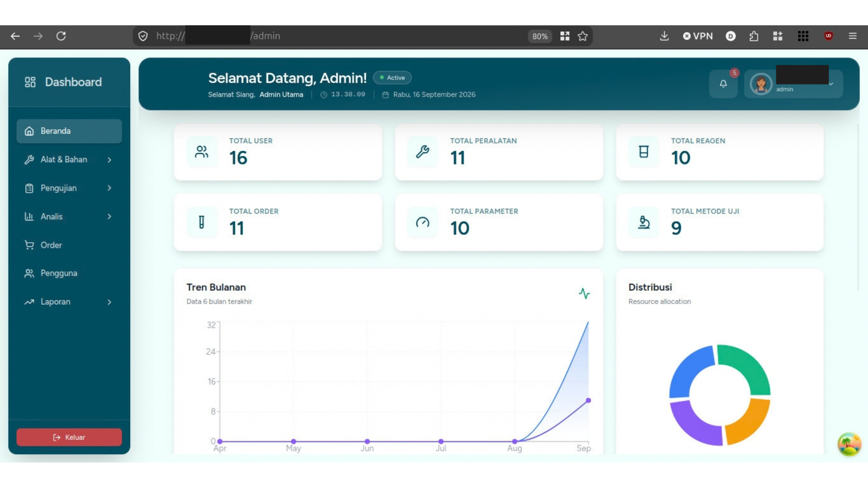
Task: Click the Active status badge
Action: point(392,78)
